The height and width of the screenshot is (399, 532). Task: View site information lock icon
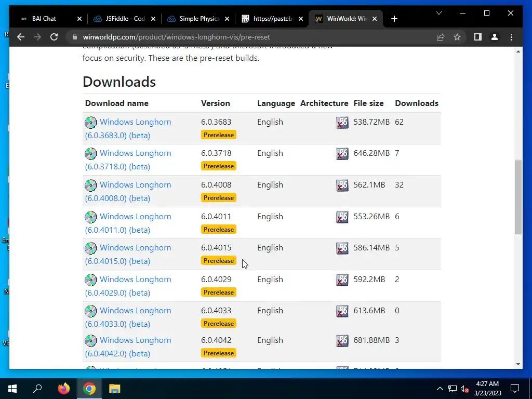pyautogui.click(x=75, y=37)
